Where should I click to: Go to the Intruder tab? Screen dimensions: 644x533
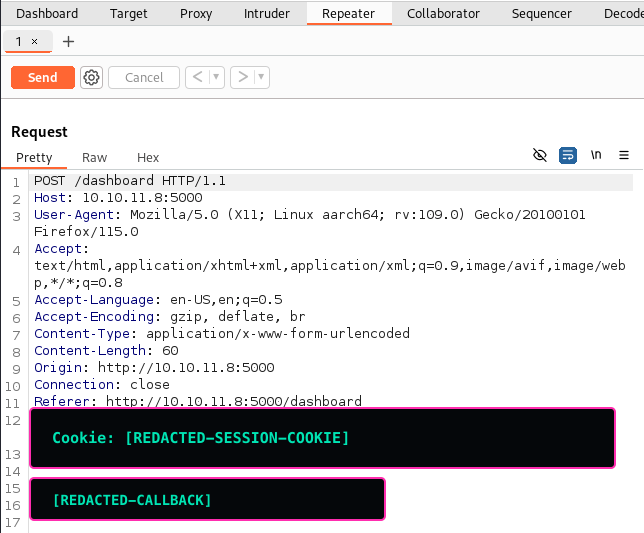(267, 14)
